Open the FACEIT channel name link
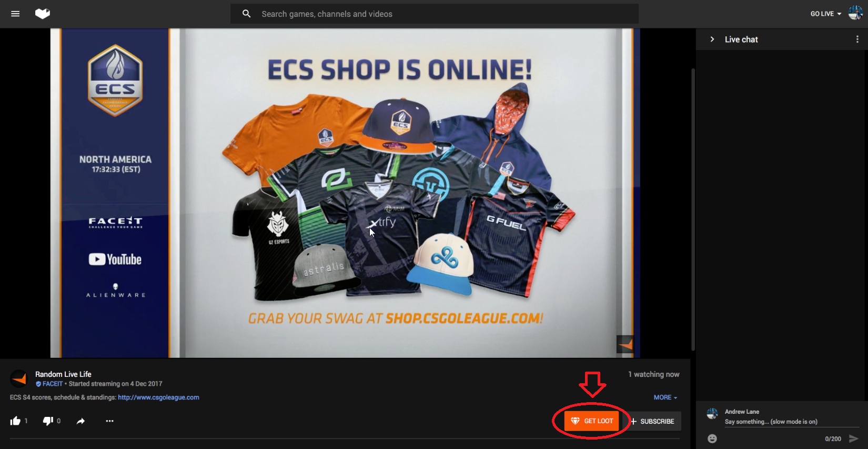This screenshot has height=449, width=868. tap(53, 384)
